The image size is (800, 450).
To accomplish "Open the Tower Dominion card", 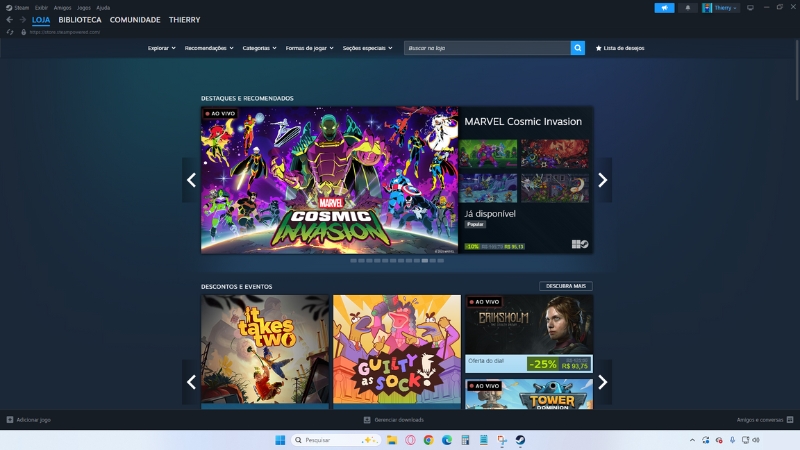I will click(529, 394).
